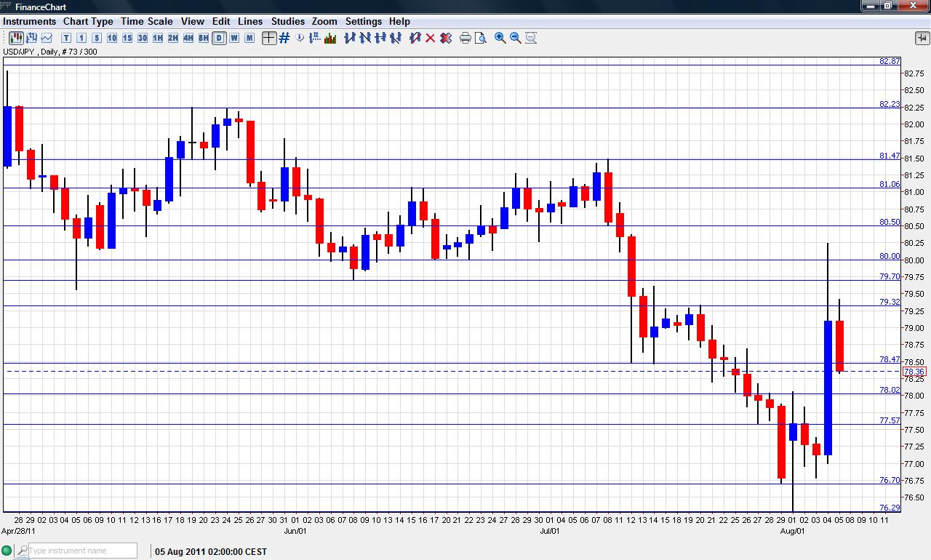Toggle the chart grid hash icon
The height and width of the screenshot is (560, 931).
[284, 38]
